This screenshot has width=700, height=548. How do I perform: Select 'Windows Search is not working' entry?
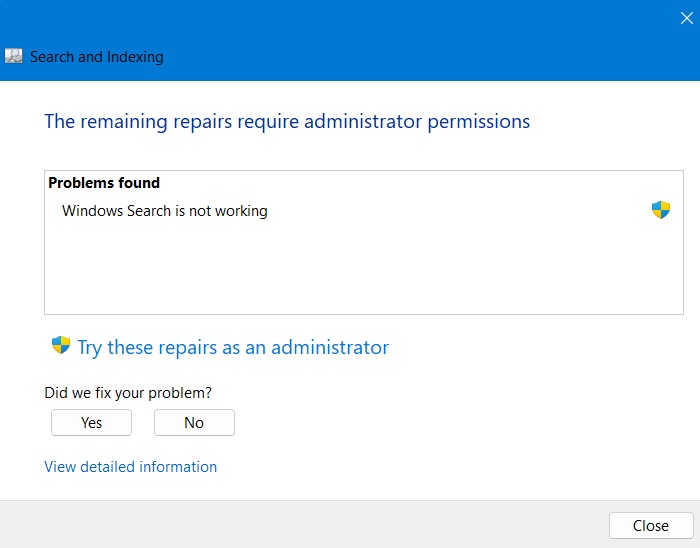pos(165,211)
